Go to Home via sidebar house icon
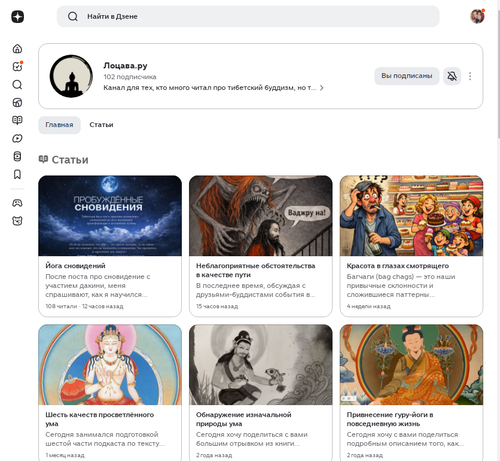The image size is (500, 461). pyautogui.click(x=17, y=49)
